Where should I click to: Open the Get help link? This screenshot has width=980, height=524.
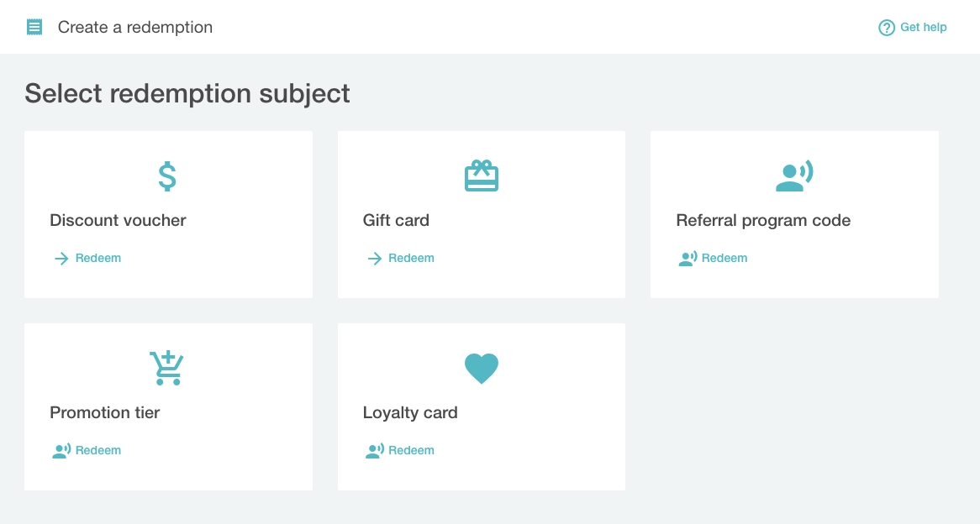tap(923, 27)
